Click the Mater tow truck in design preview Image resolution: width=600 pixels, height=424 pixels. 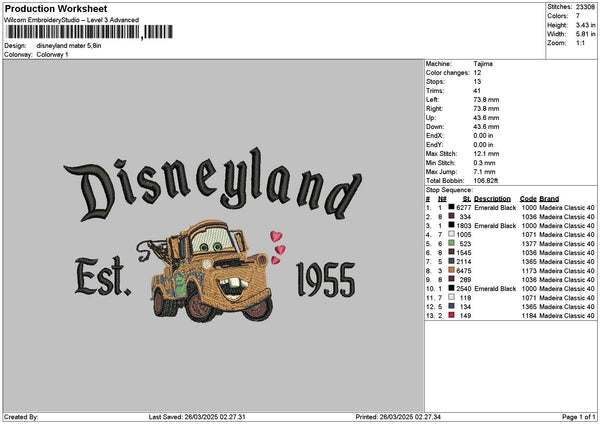coord(207,271)
